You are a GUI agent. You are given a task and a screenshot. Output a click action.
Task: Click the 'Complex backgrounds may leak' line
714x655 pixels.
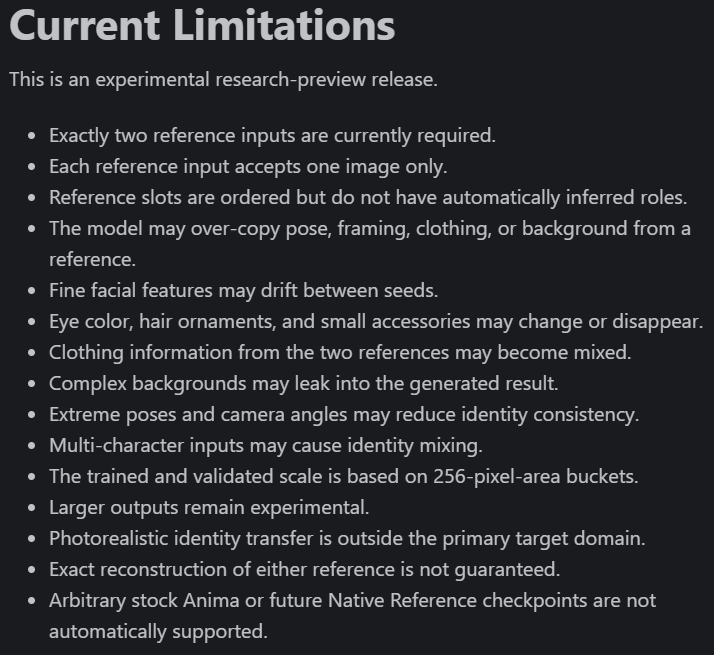304,384
